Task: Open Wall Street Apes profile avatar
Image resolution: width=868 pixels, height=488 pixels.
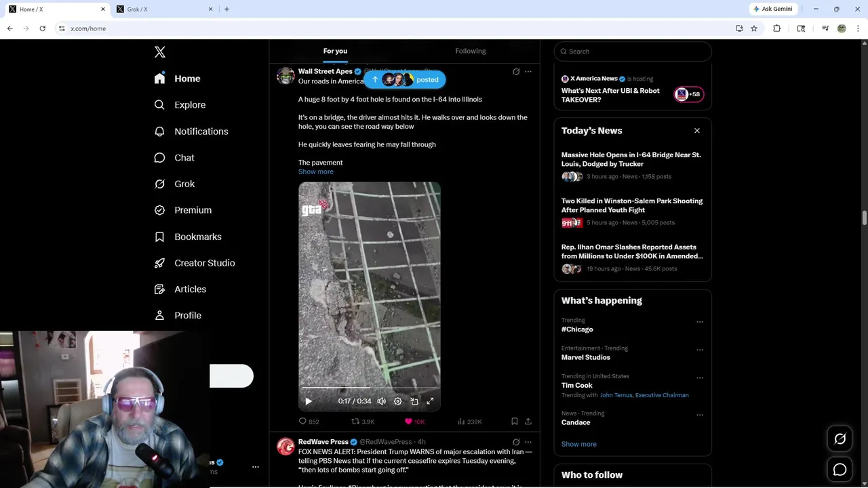Action: pos(285,75)
